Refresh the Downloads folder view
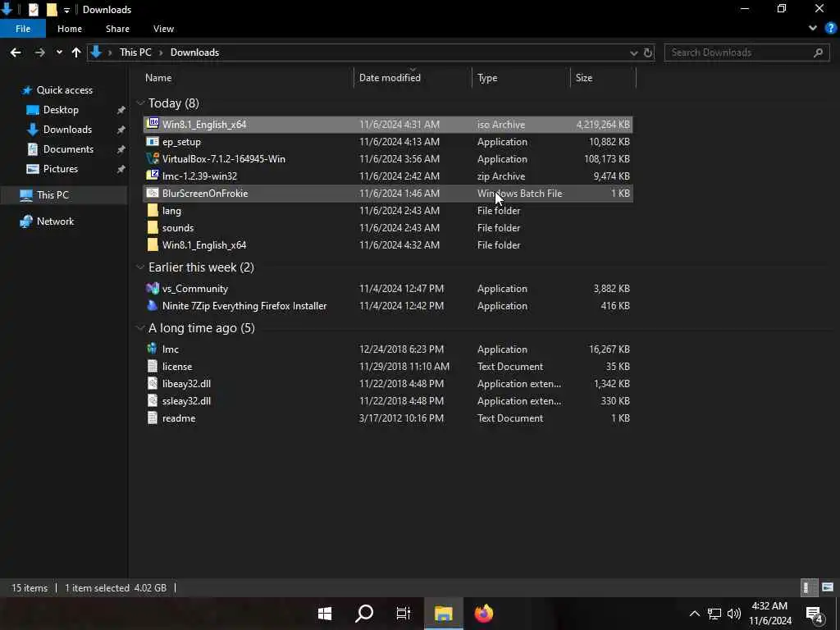This screenshot has width=840, height=630. pos(648,52)
